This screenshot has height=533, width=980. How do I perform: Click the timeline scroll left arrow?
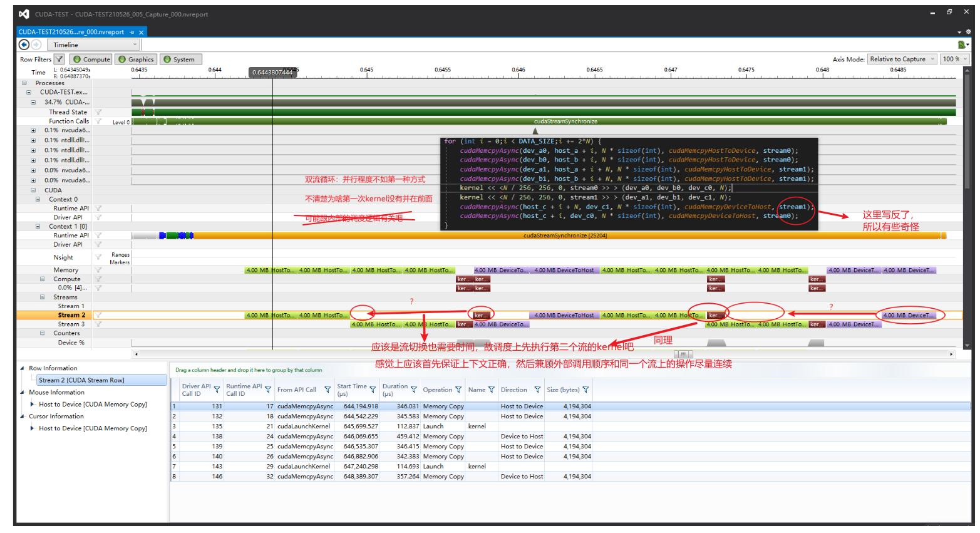pyautogui.click(x=136, y=354)
